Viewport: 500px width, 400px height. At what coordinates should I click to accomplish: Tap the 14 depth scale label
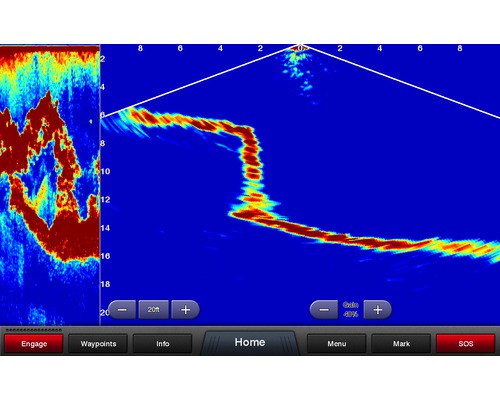coord(105,228)
